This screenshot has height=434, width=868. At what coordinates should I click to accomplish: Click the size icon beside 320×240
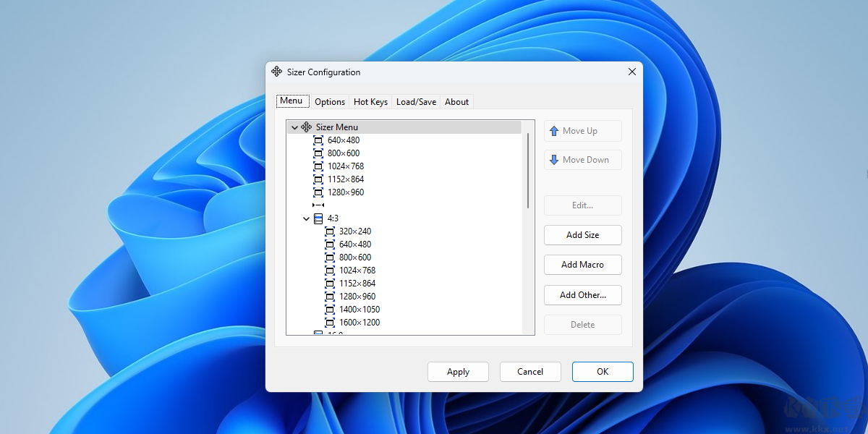330,231
